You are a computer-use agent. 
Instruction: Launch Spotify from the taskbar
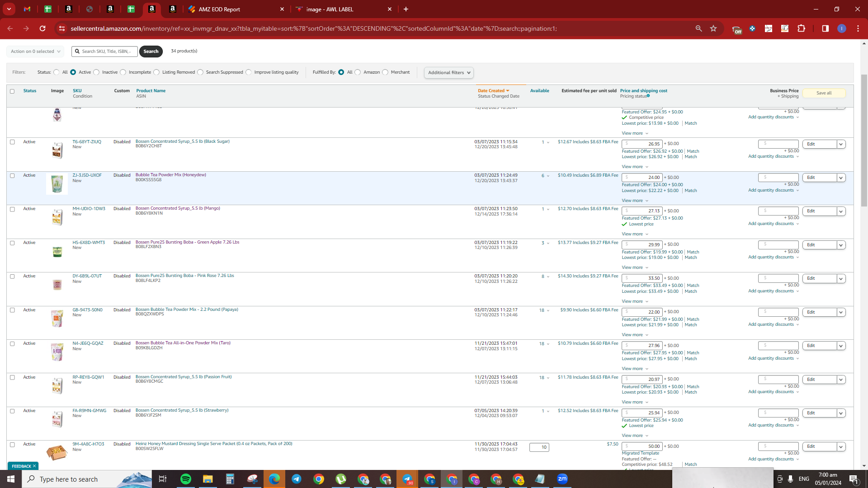[185, 479]
